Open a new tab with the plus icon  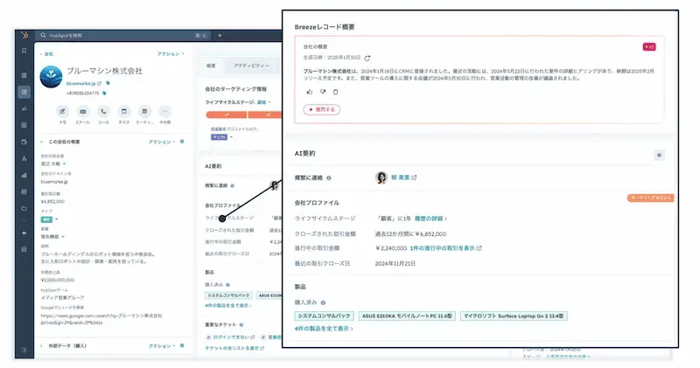pos(220,35)
